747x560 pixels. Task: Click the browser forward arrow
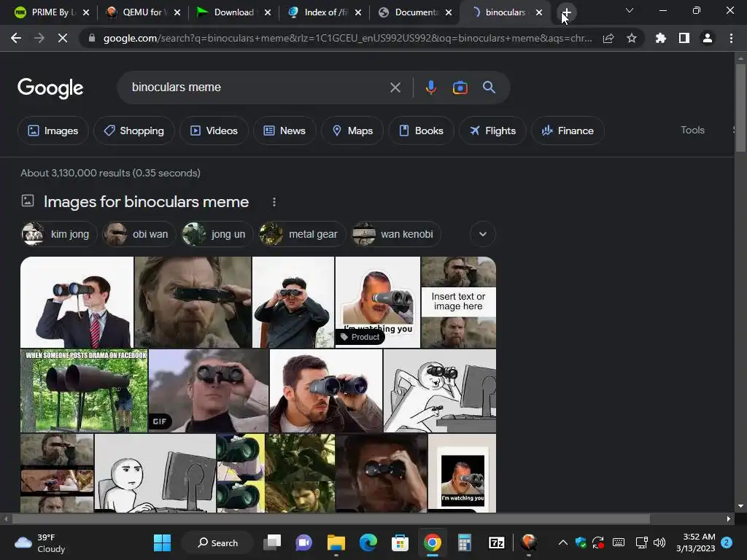(39, 38)
